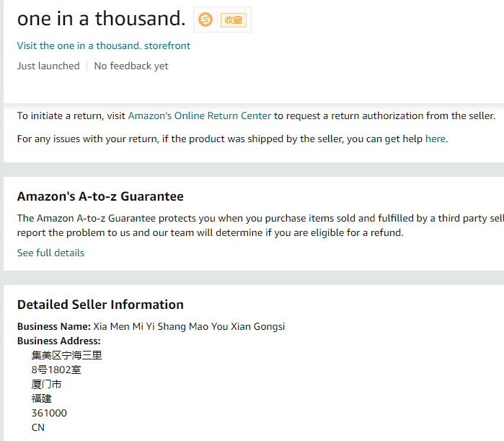Click the 'one in a thousand.' seller title
This screenshot has height=441, width=504.
(101, 19)
